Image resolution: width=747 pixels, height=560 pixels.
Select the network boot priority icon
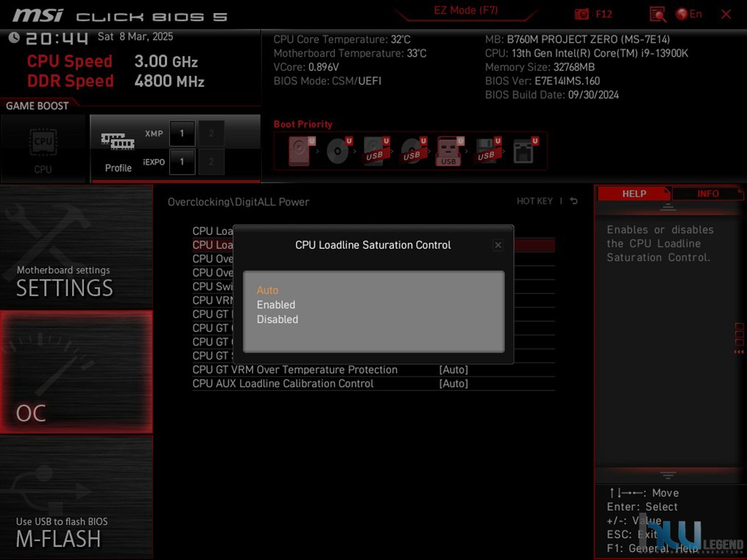525,151
